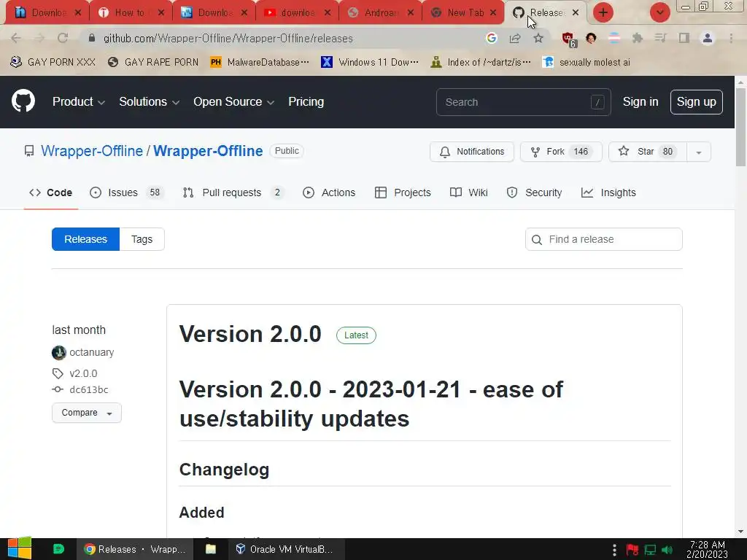Image resolution: width=747 pixels, height=560 pixels.
Task: Open the Wrapper-Offline repository name link
Action: click(x=208, y=151)
